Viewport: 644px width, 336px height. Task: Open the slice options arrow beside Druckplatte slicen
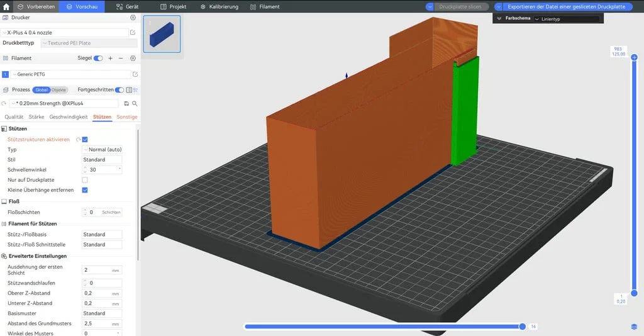pyautogui.click(x=430, y=6)
